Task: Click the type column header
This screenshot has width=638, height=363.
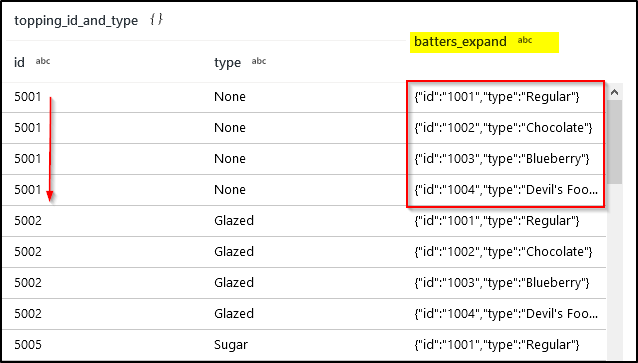Action: coord(227,63)
